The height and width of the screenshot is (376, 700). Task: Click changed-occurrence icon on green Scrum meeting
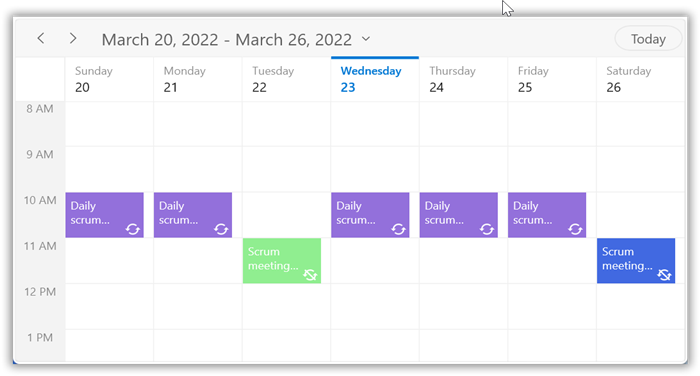click(310, 275)
